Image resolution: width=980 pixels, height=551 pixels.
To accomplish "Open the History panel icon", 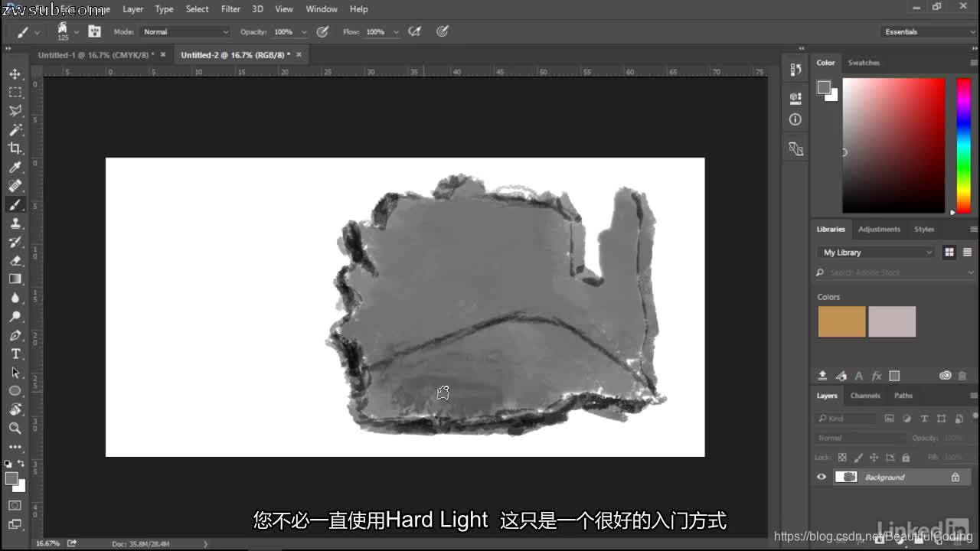I will tap(795, 69).
